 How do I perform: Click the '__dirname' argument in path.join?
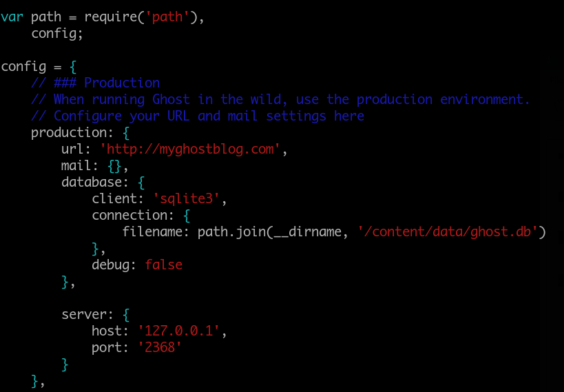pos(307,231)
